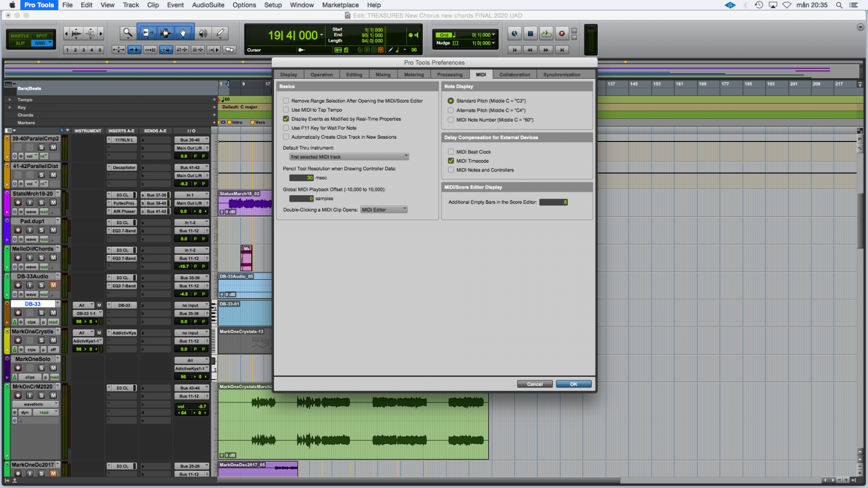Click the Fast Forward transport button
868x488 pixels.
tap(546, 50)
